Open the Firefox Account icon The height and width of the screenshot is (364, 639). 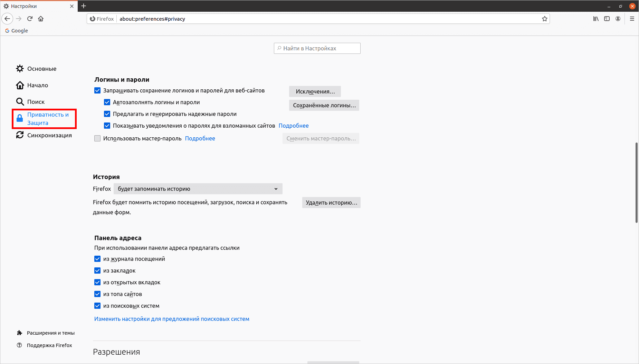tap(618, 19)
